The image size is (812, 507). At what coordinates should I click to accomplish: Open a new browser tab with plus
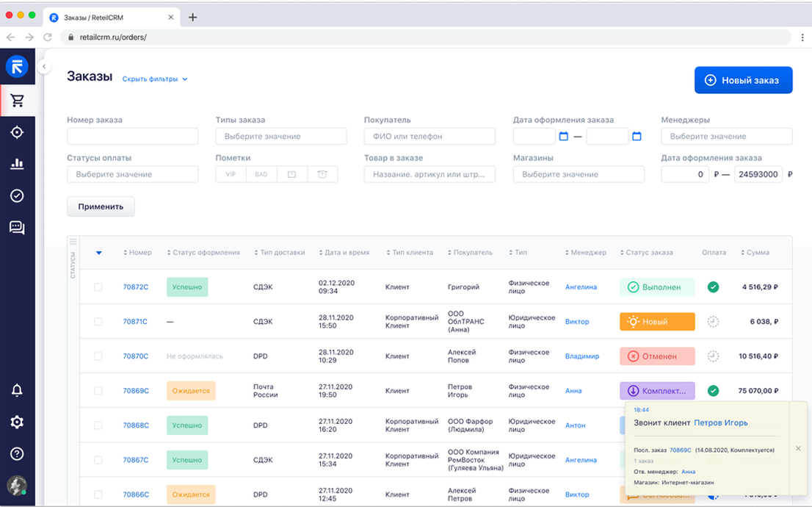coord(192,17)
